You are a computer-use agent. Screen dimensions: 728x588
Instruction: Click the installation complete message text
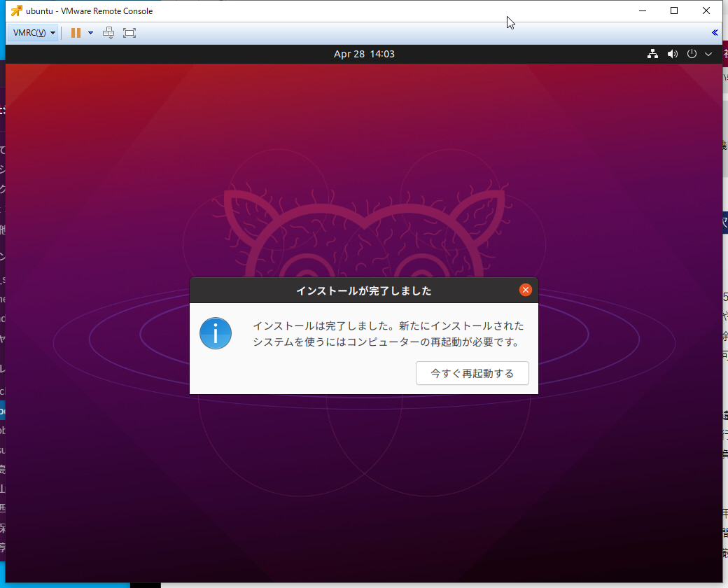[388, 333]
